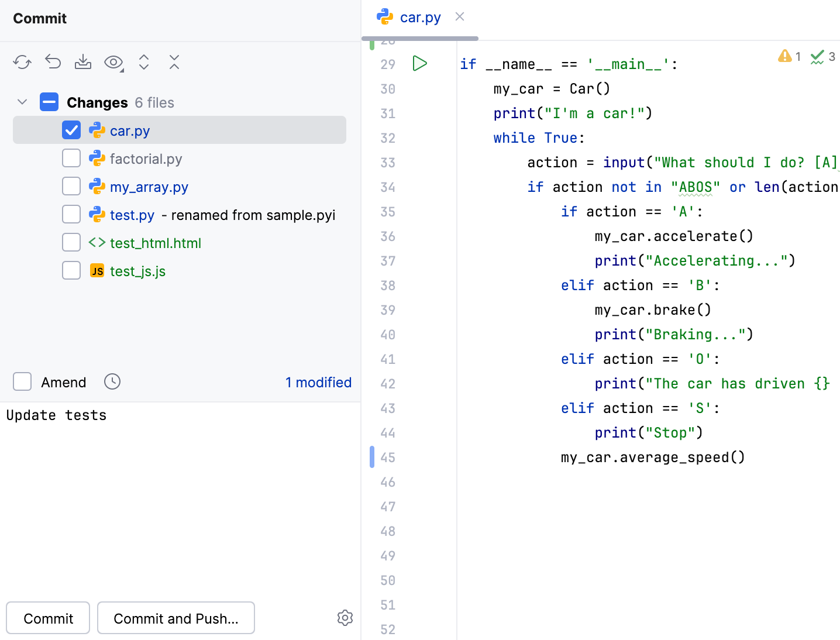Select test_js.js in the changes list
Image resolution: width=840 pixels, height=640 pixels.
pyautogui.click(x=138, y=271)
